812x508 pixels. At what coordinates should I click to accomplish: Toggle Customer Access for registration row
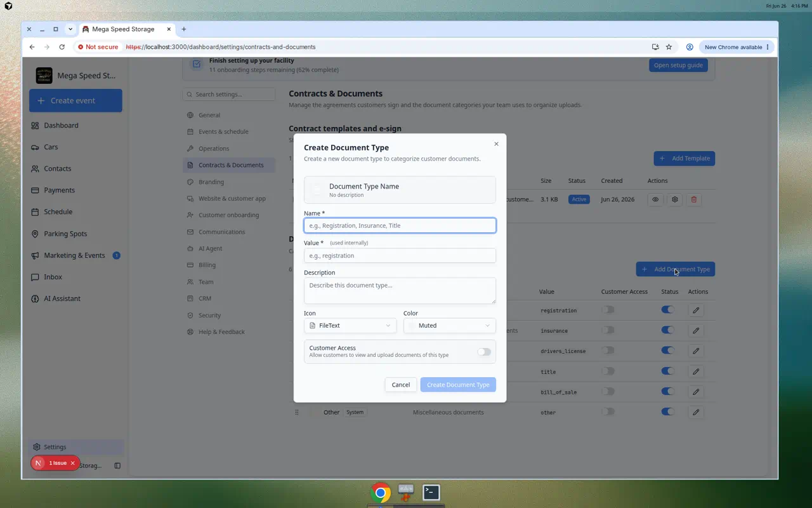point(608,310)
